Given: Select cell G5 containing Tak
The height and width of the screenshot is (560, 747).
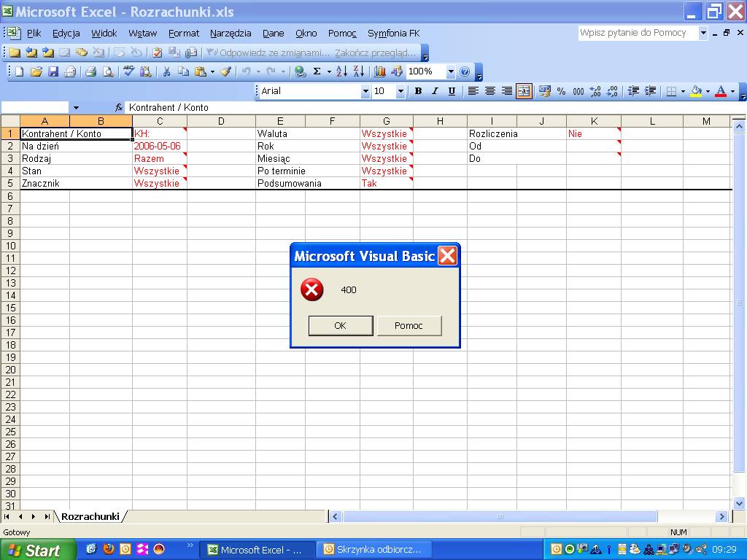Looking at the screenshot, I should [x=387, y=183].
